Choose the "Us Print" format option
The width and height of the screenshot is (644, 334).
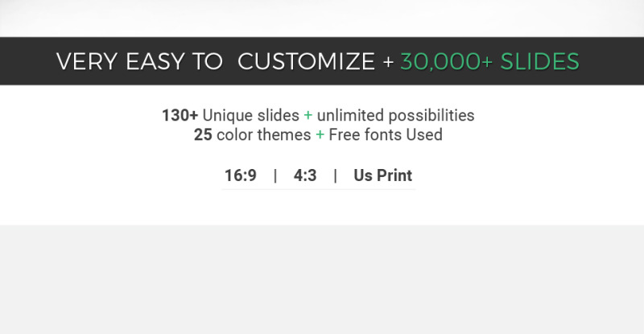click(383, 175)
